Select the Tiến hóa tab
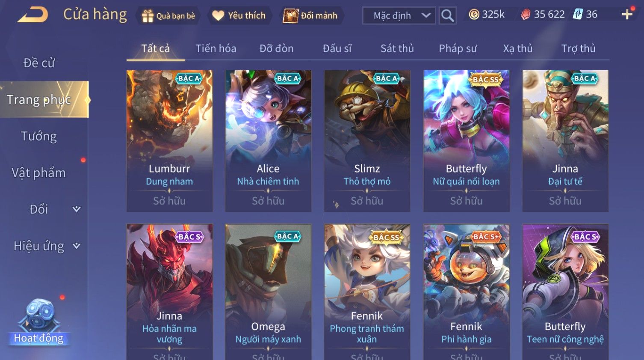Image resolution: width=644 pixels, height=360 pixels. pyautogui.click(x=216, y=48)
